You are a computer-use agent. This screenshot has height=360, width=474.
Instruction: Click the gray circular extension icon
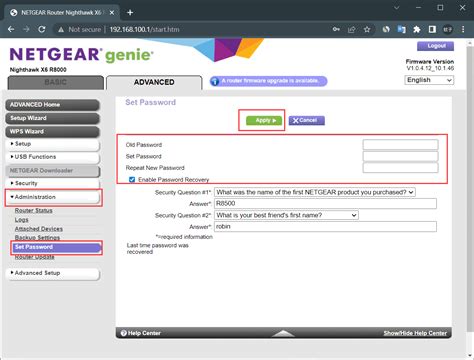click(x=386, y=30)
